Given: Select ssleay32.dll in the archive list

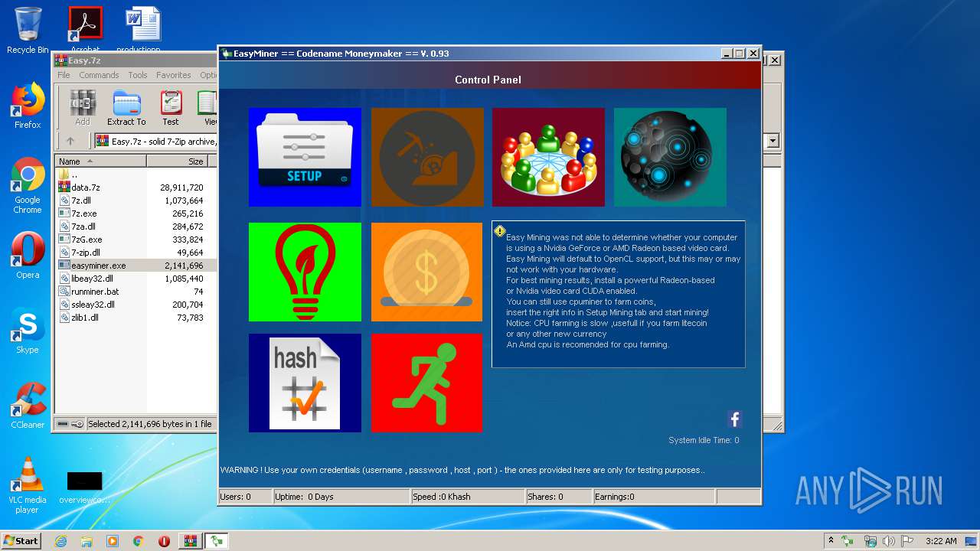Looking at the screenshot, I should tap(92, 305).
